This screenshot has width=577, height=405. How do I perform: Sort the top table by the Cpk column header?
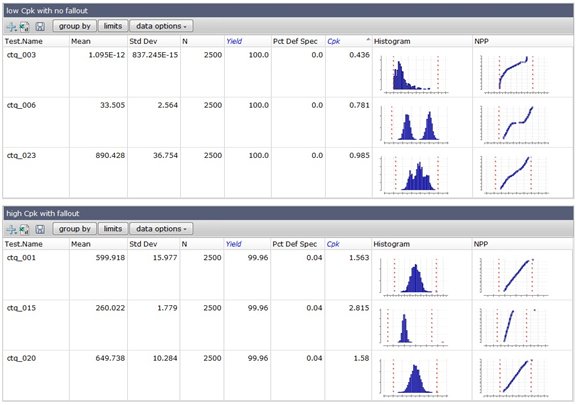[x=334, y=41]
